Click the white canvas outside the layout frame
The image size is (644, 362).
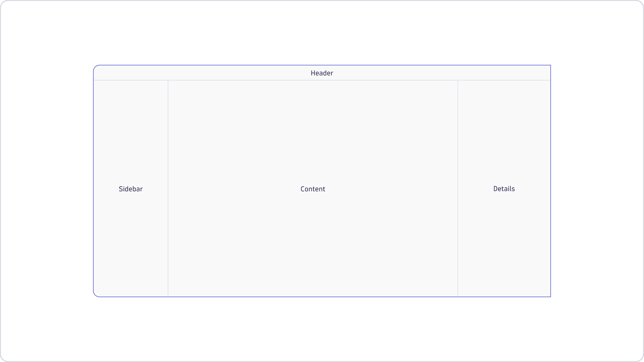coord(322,33)
